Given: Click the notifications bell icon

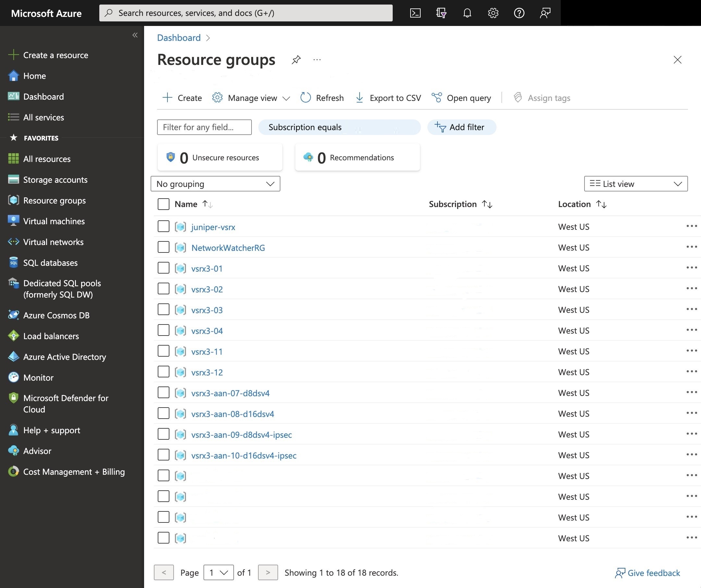Looking at the screenshot, I should (467, 13).
